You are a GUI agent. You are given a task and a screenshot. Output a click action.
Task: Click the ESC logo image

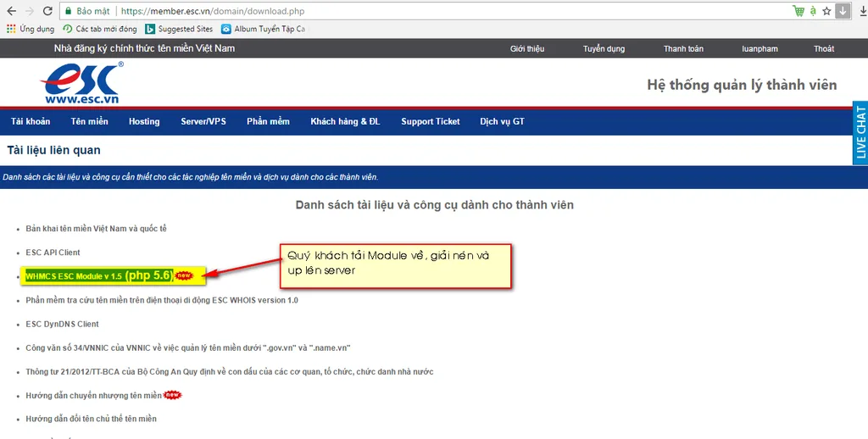[82, 83]
